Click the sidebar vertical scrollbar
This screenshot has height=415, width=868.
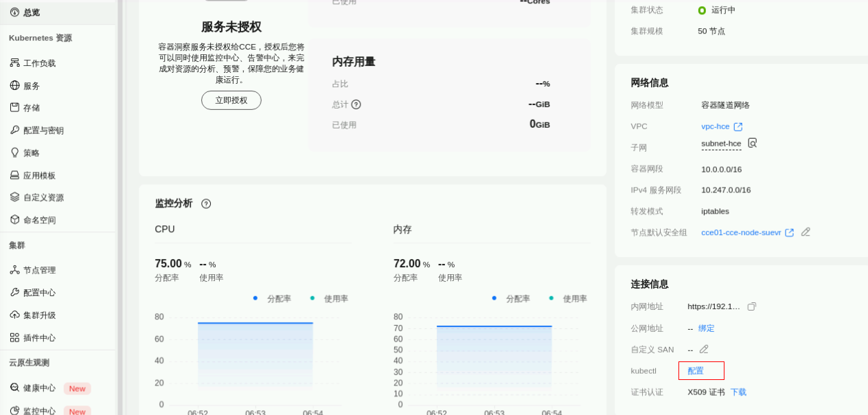coord(120,207)
